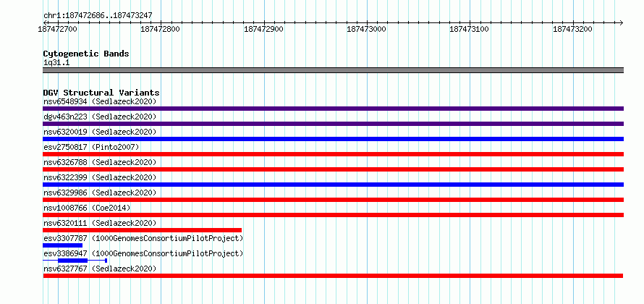Click the nsv6329986 variant label
The image size is (644, 304).
point(100,193)
